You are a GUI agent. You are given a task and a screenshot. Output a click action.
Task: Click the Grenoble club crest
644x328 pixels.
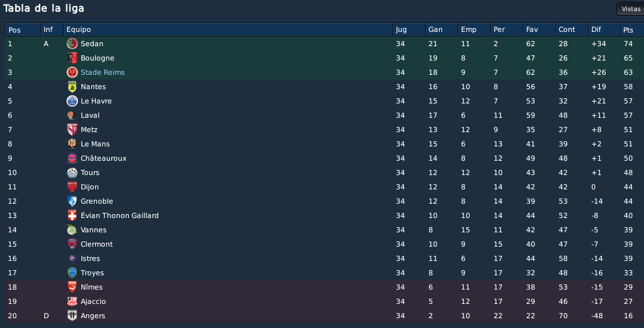tap(72, 201)
